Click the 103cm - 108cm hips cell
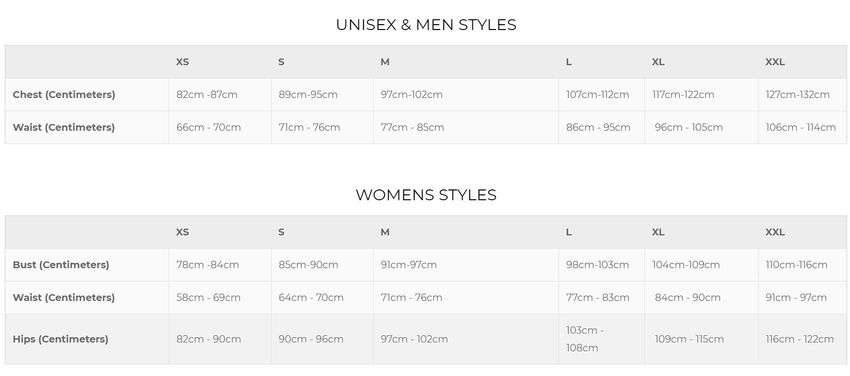Screen dimensions: 850x376 (x=585, y=339)
